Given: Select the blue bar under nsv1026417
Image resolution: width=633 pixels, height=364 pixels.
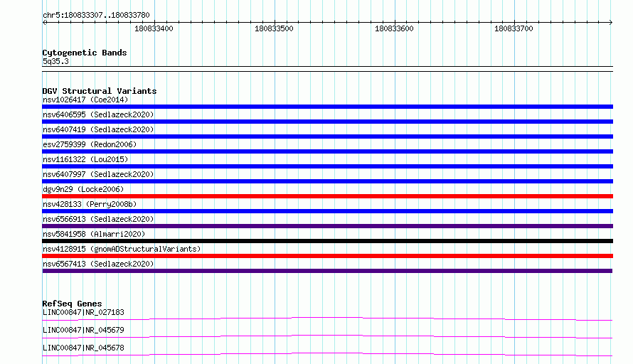Looking at the screenshot, I should click(x=327, y=107).
